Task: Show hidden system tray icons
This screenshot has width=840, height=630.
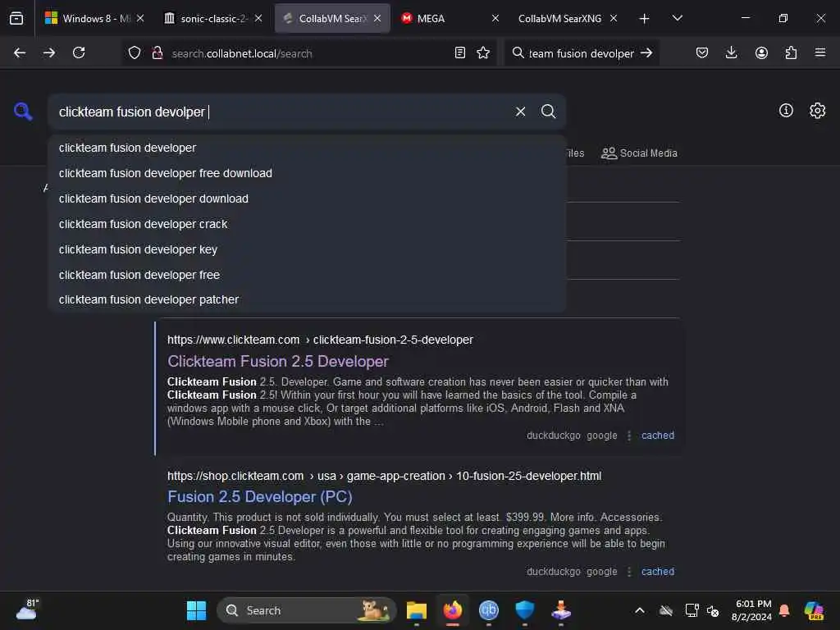Action: (x=640, y=610)
